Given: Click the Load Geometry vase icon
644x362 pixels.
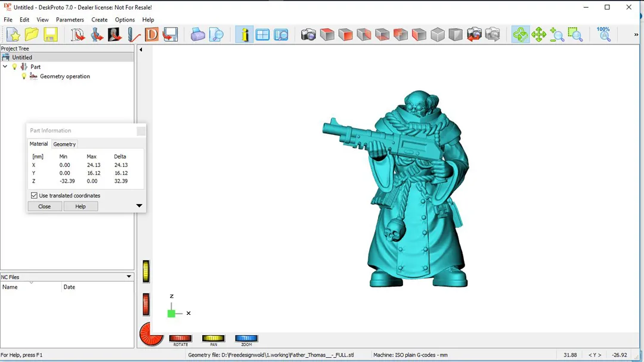Looking at the screenshot, I should point(97,35).
